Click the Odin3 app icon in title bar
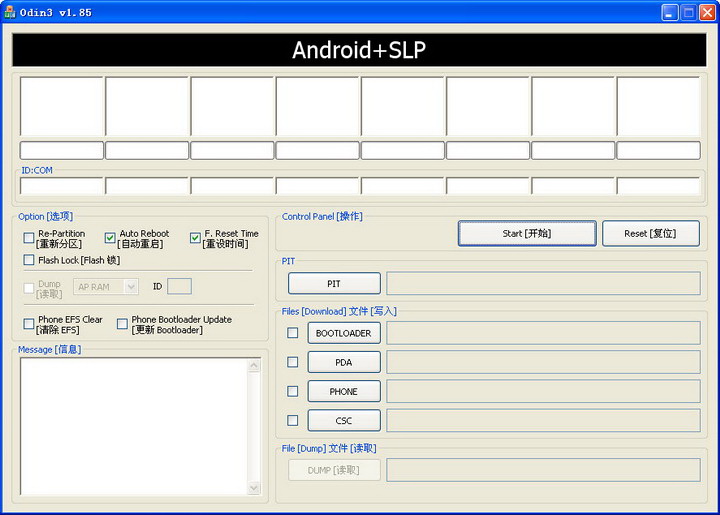This screenshot has height=515, width=720. point(10,12)
